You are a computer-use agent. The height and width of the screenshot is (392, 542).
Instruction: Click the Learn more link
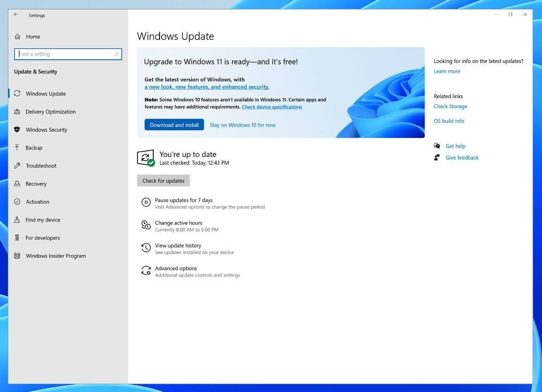(x=447, y=71)
